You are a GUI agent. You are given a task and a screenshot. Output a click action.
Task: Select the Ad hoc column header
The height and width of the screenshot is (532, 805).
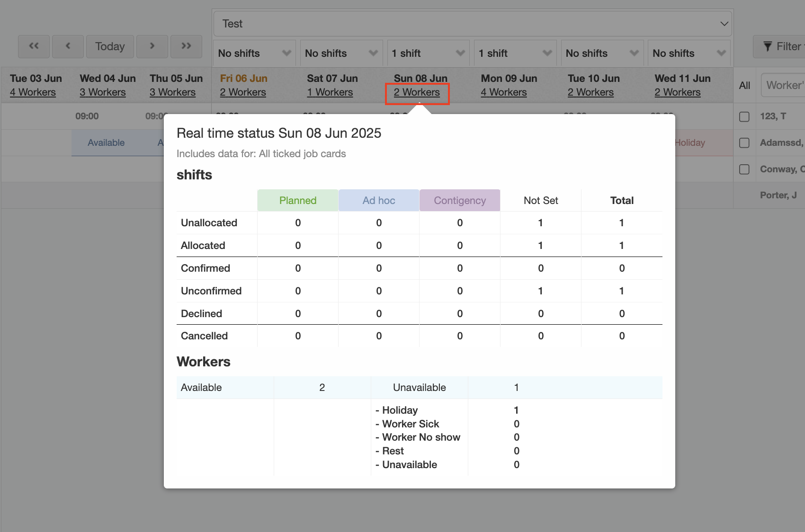click(379, 200)
